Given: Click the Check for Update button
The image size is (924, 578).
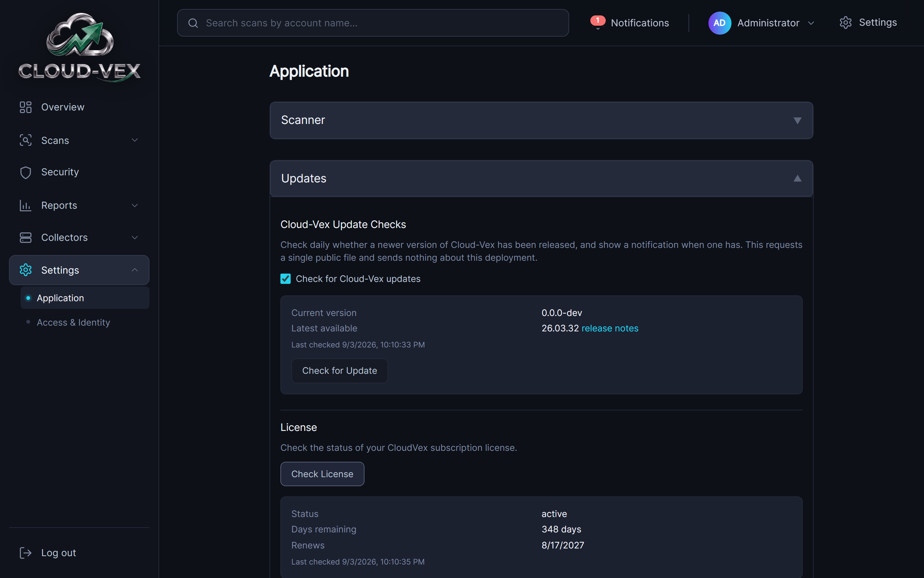Looking at the screenshot, I should 339,371.
